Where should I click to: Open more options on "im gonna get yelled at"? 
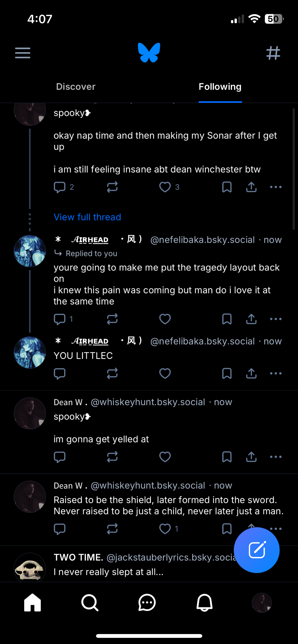pos(276,457)
